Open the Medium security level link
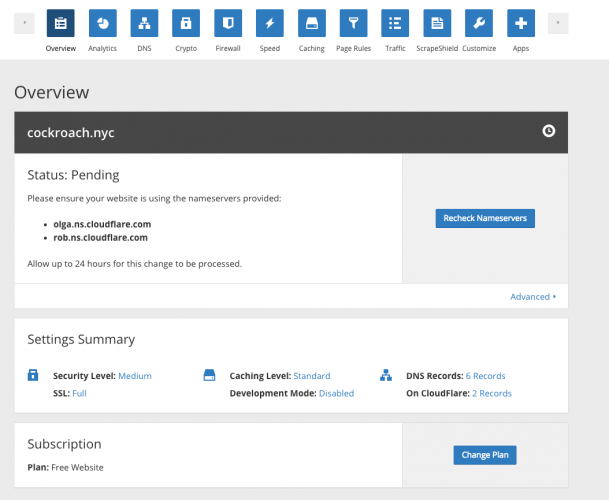This screenshot has width=609, height=500. (x=135, y=376)
